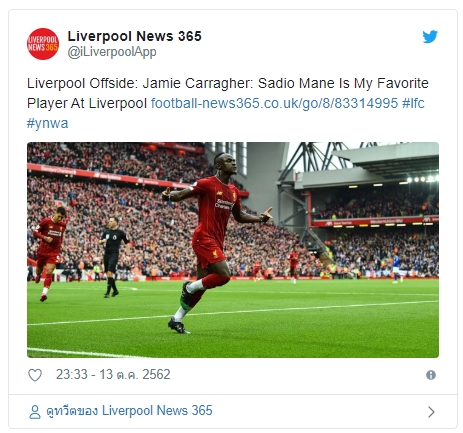Image resolution: width=463 pixels, height=433 pixels.
Task: Follow the football-news365.co.uk article link
Action: tap(274, 103)
